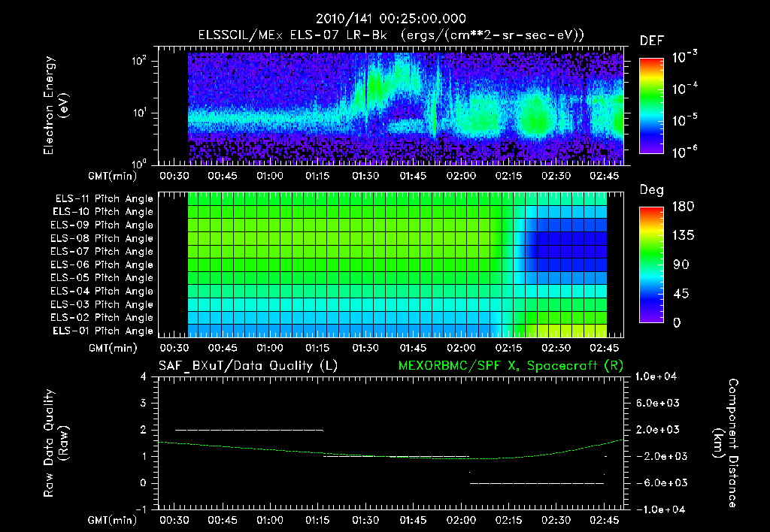Click the ELS-04 Pitch Angle row label
The image size is (770, 532).
click(x=102, y=291)
